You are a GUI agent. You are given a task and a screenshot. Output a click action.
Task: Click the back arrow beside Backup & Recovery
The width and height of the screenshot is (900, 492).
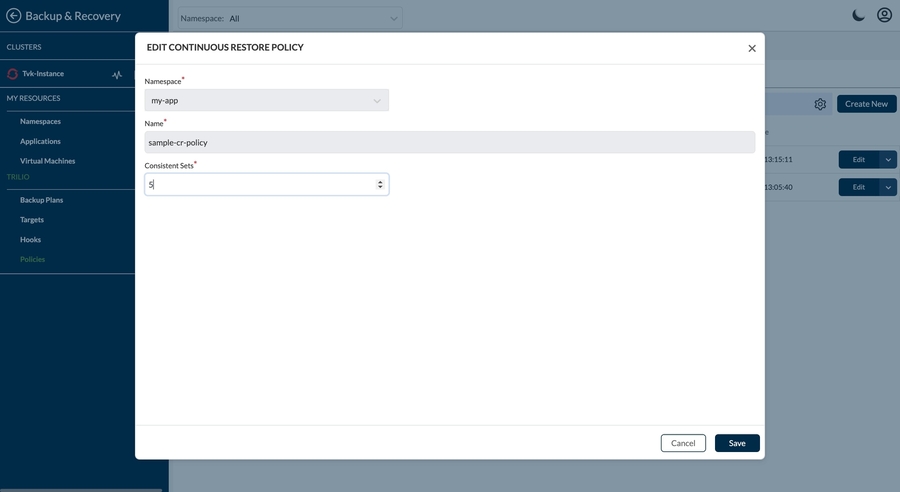[14, 16]
